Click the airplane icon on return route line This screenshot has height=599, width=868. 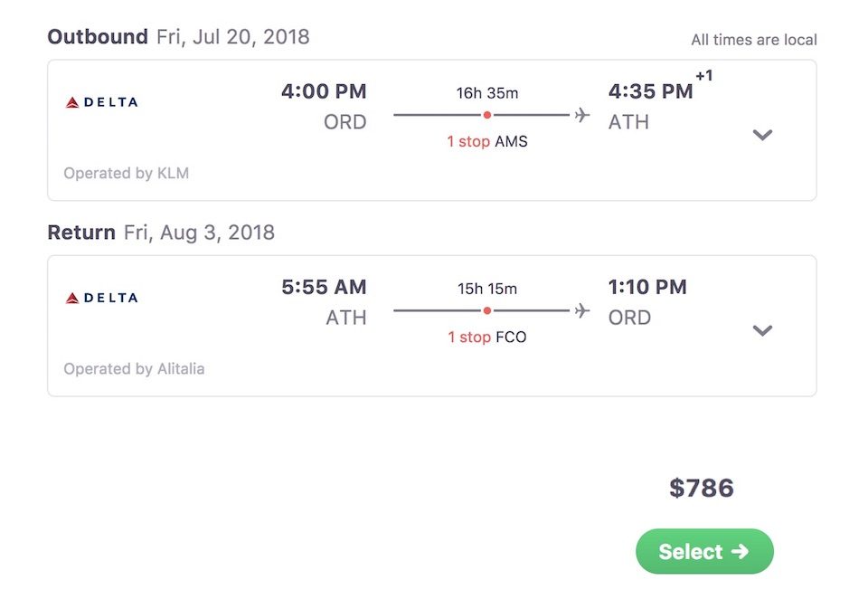581,310
